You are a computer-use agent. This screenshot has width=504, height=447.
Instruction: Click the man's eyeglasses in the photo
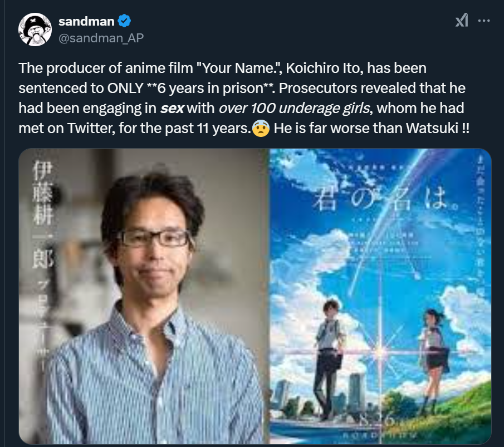pos(154,238)
